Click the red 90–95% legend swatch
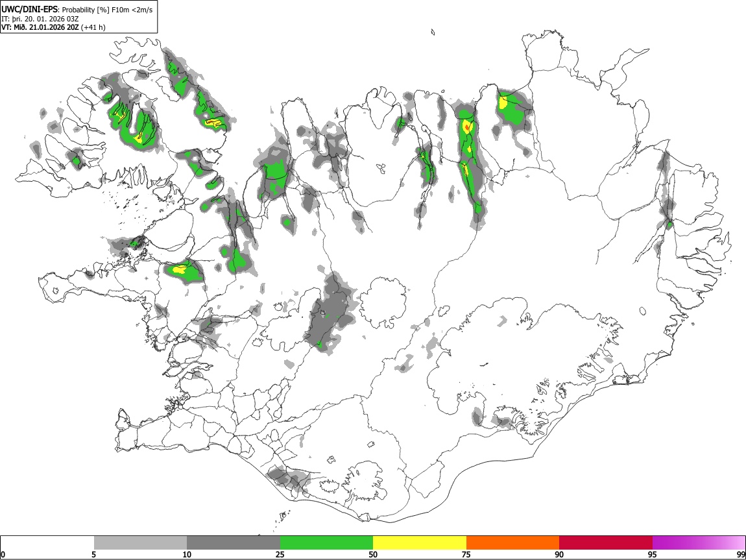 606,543
